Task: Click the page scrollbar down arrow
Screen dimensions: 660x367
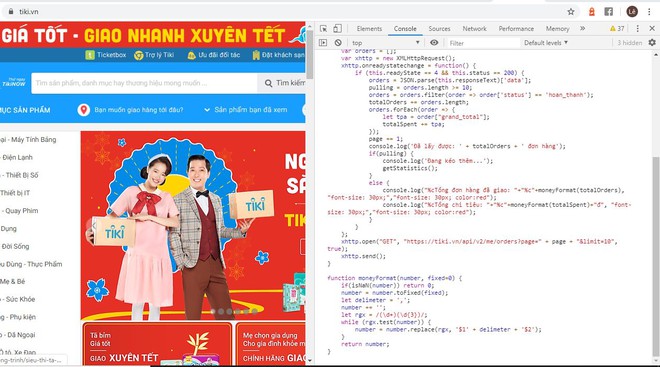Action: pos(309,361)
